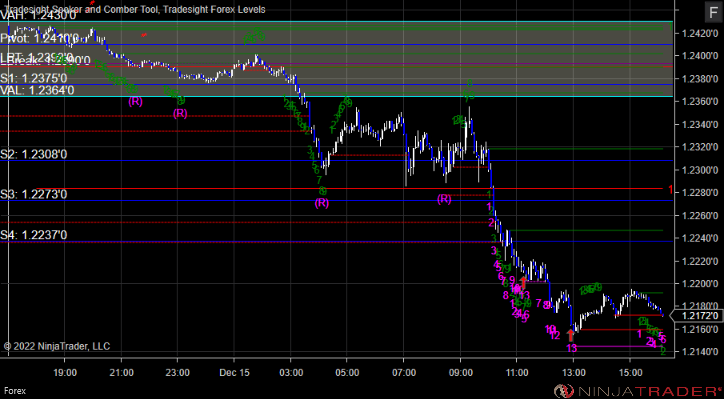Click the red up arrow near 11:00

523,282
